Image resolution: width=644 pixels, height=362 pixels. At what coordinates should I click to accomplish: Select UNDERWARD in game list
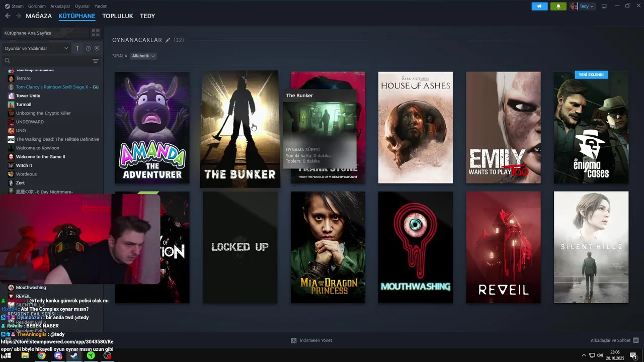[30, 122]
